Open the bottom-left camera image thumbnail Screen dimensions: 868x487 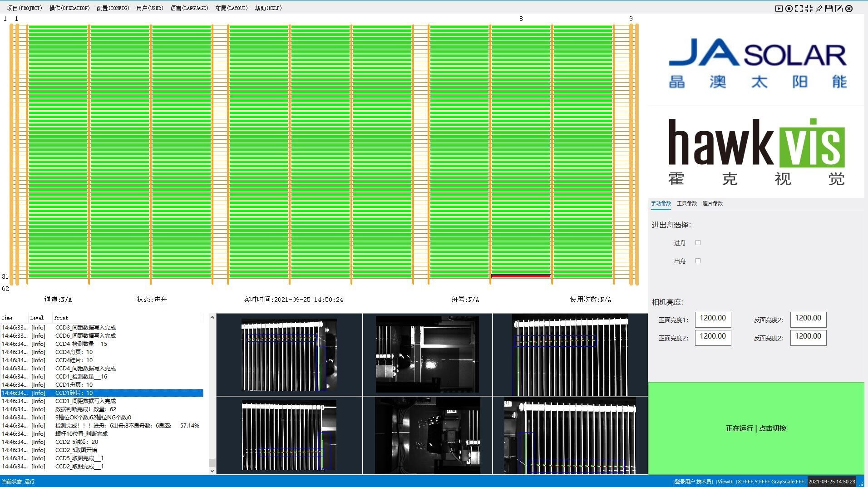tap(289, 435)
